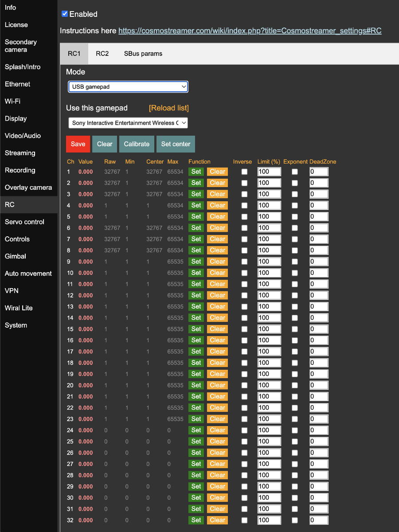Switch to the RC2 tab
The width and height of the screenshot is (399, 532).
point(102,54)
